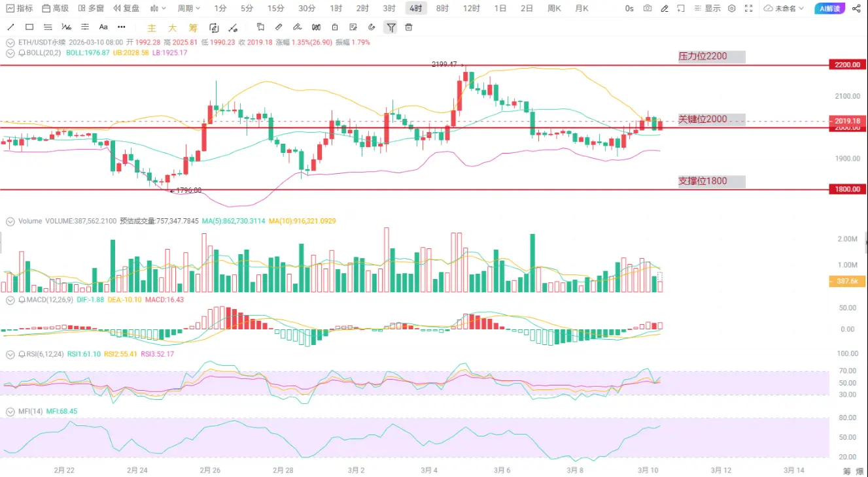Select the Fibonacci wave drawing tool
The height and width of the screenshot is (477, 868).
[66, 27]
